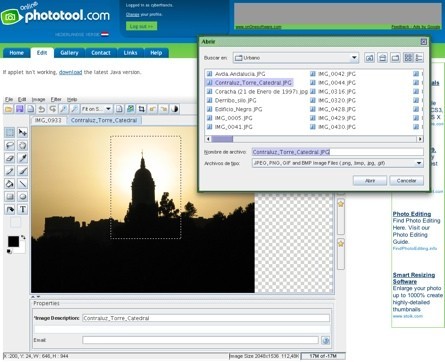
Task: Open the 'Fit on S...' zoom dropdown
Action: 97,109
